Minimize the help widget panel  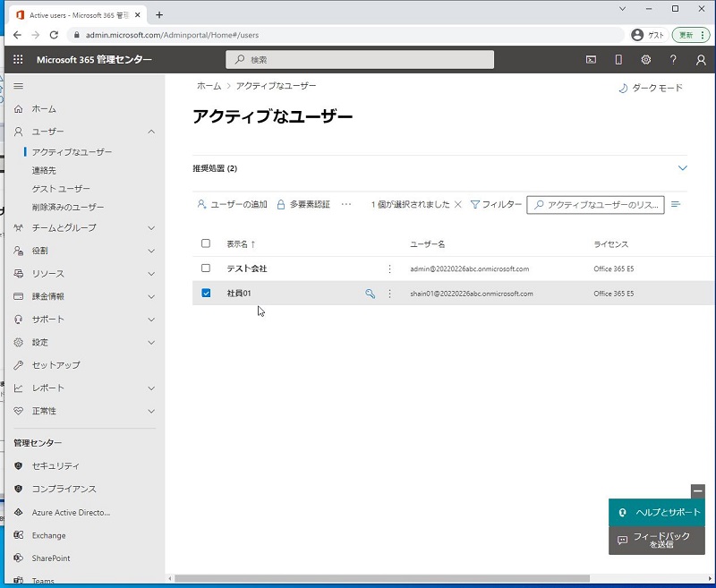click(x=698, y=491)
